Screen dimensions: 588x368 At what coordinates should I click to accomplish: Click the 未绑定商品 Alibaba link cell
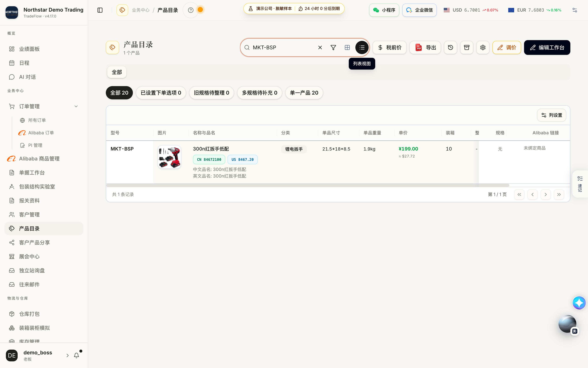[535, 148]
